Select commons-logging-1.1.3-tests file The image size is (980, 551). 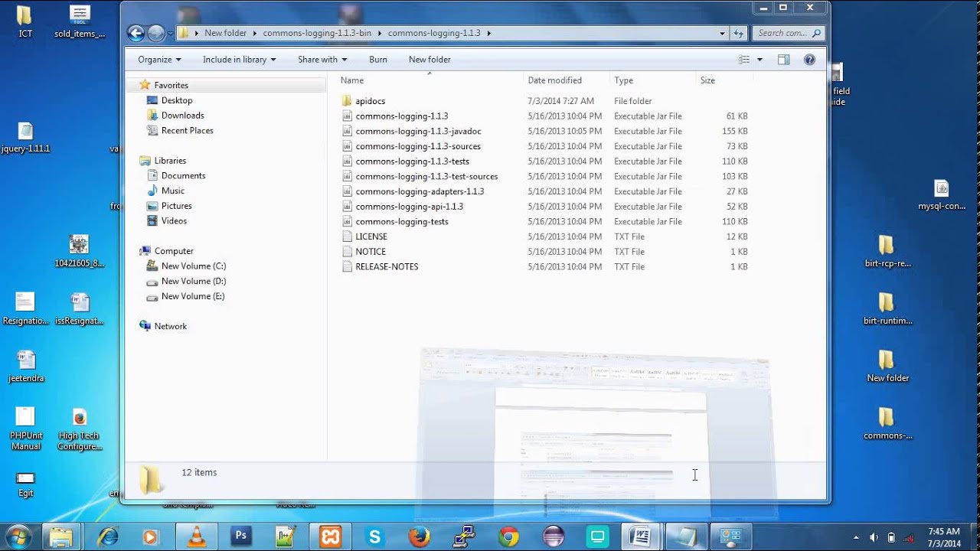(x=412, y=161)
